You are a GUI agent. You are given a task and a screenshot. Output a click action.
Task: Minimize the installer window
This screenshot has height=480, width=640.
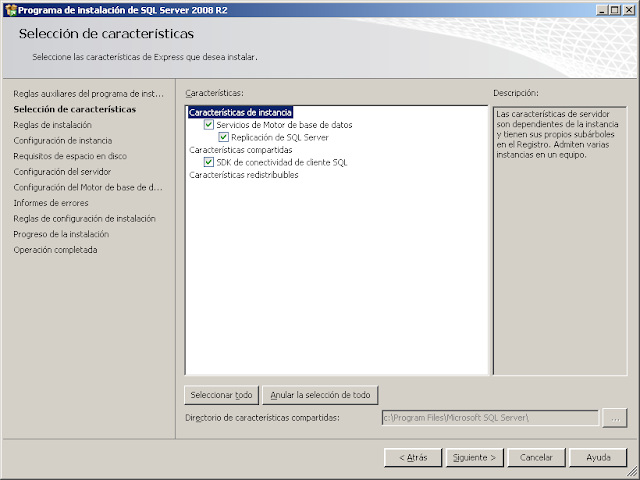(x=601, y=10)
